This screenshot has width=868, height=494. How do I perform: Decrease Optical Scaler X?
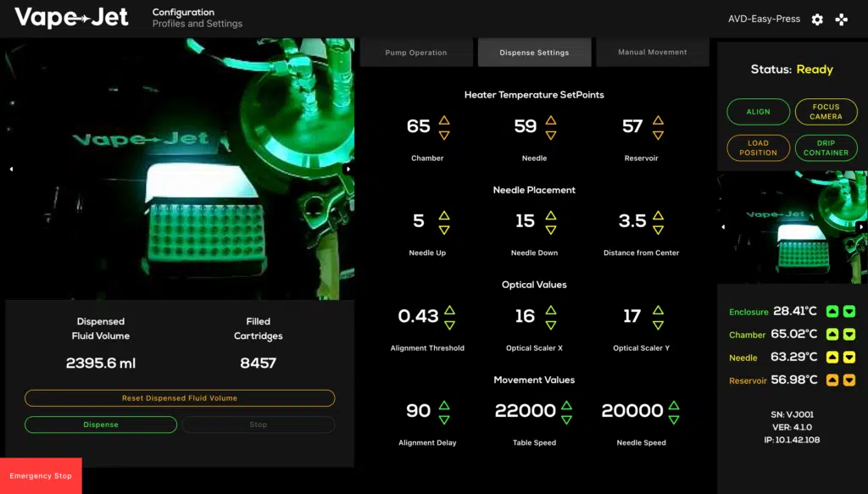coord(551,325)
